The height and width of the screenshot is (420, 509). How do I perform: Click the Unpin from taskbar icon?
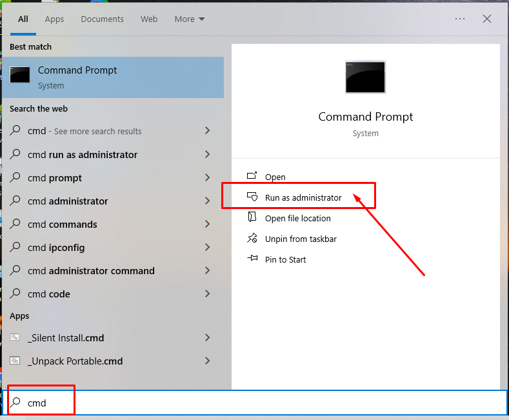click(252, 239)
